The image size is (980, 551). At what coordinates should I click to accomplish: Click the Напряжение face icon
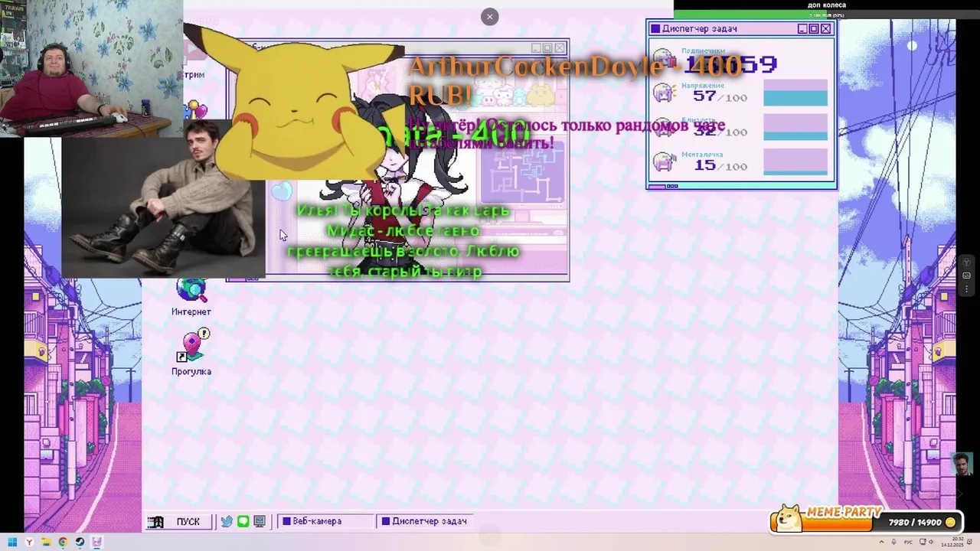pos(663,93)
